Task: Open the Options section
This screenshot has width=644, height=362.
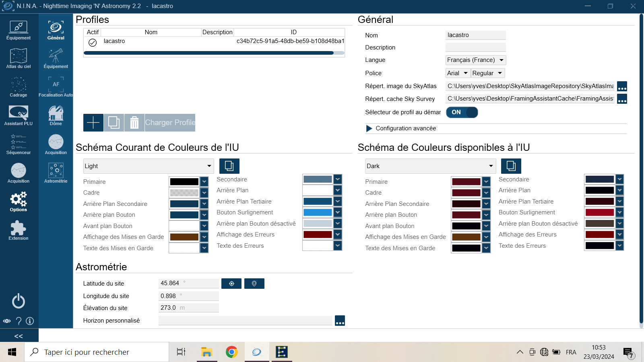Action: (19, 202)
